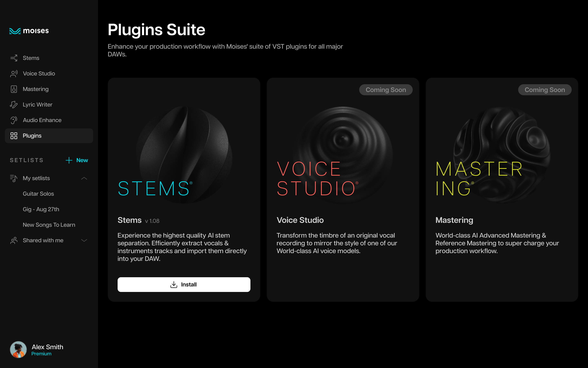
Task: Click the Premium plan label
Action: [41, 354]
